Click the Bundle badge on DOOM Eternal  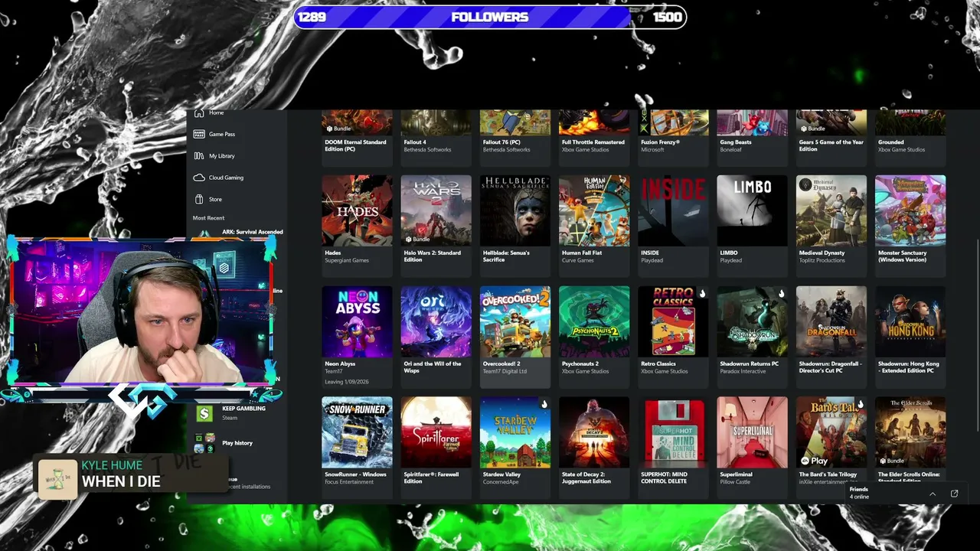[338, 129]
